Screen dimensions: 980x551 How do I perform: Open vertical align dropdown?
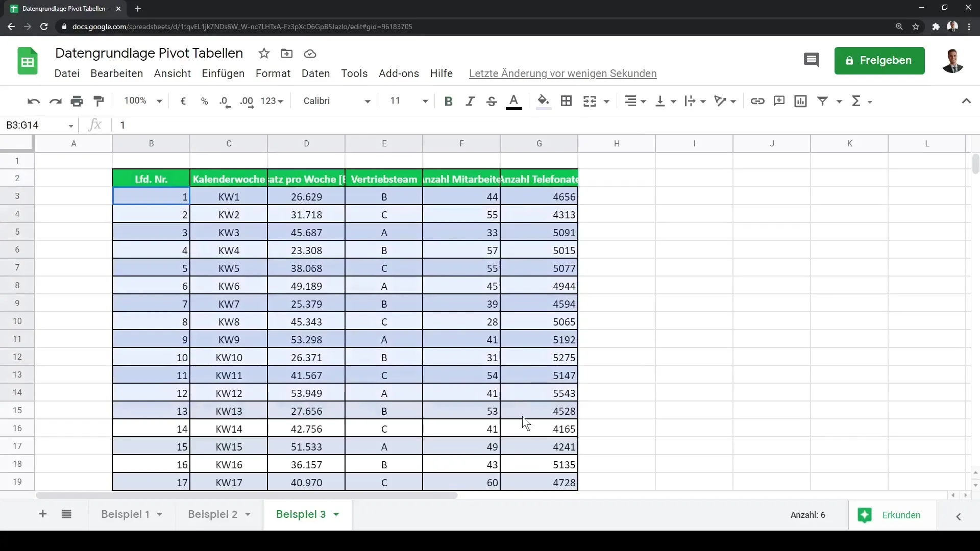click(666, 101)
